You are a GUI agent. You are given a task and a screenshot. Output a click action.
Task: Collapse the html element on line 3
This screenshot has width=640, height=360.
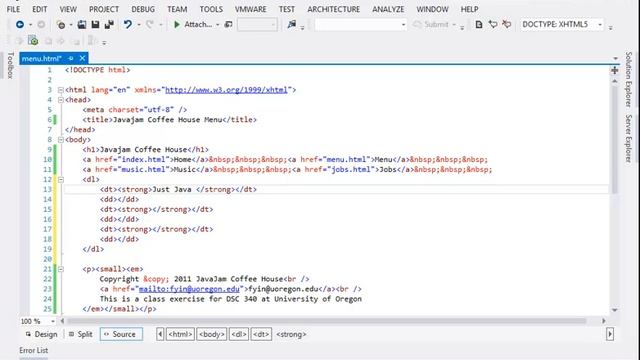point(60,90)
